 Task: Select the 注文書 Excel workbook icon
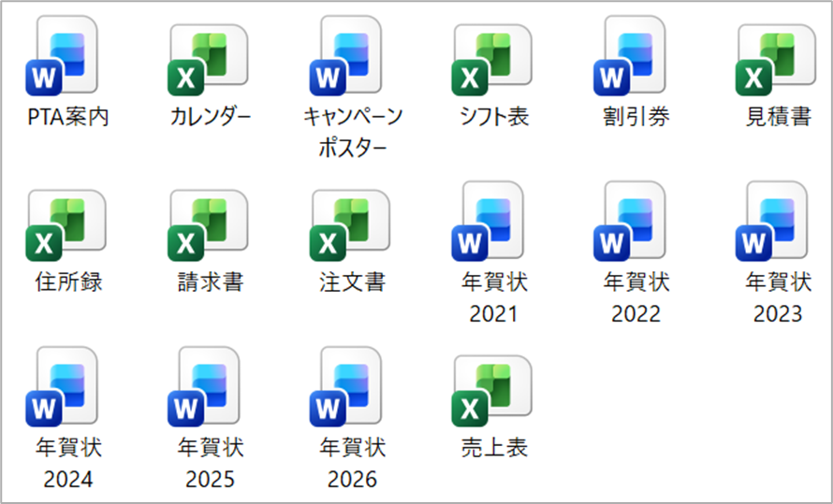tap(351, 224)
